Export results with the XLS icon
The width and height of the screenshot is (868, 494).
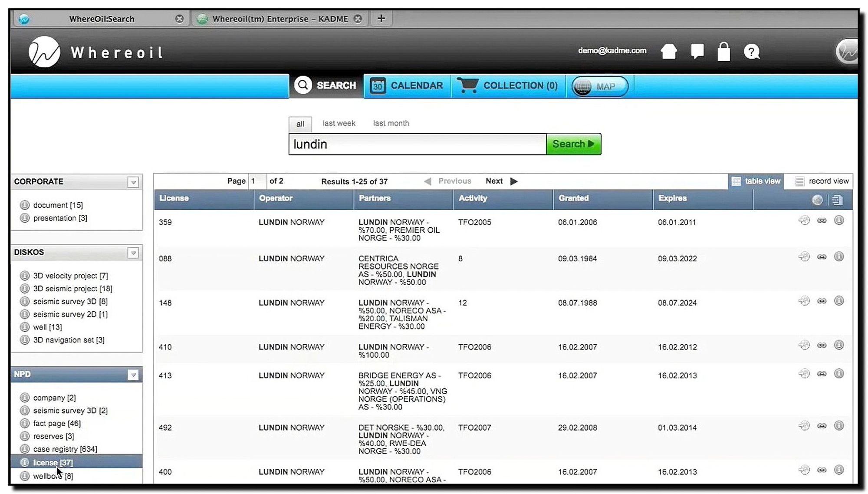pos(838,200)
